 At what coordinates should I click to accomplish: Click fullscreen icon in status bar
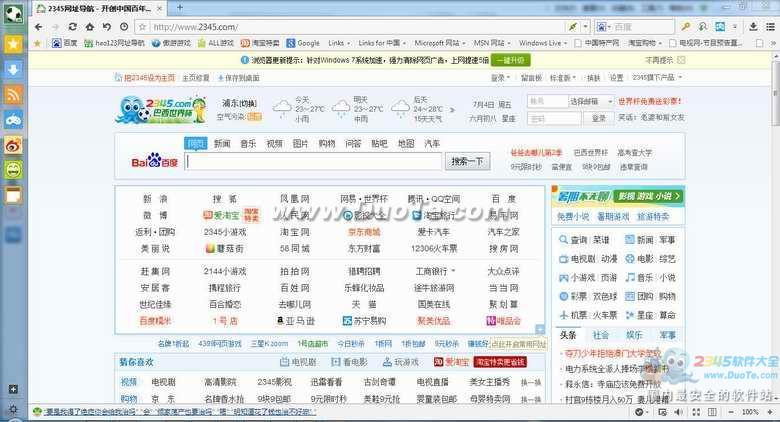coord(696,412)
